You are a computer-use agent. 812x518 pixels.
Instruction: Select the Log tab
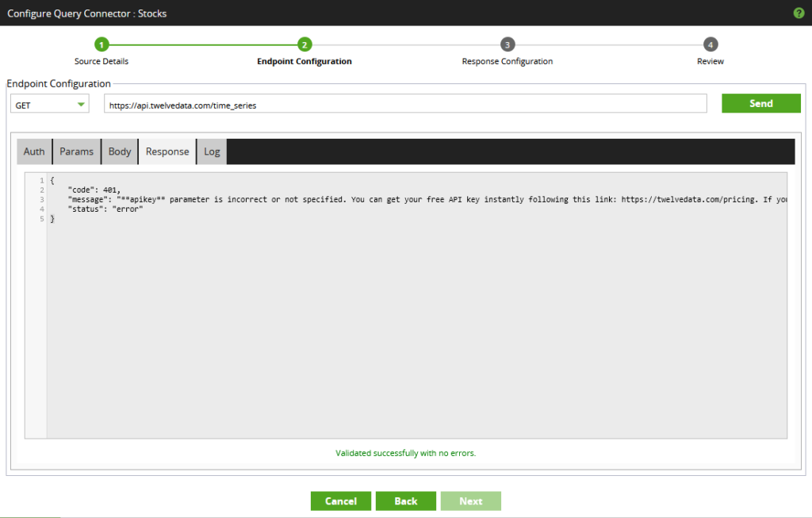point(211,152)
